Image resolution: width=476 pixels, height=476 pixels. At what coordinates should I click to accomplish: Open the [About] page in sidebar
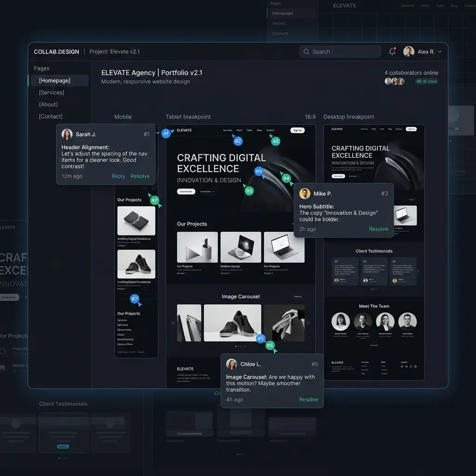click(48, 105)
